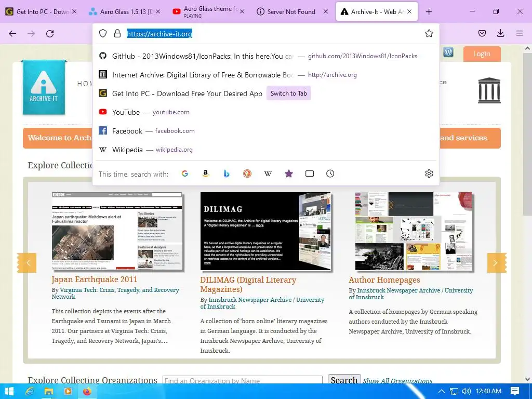
Task: Show next collections with right carousel arrow
Action: pos(496,262)
